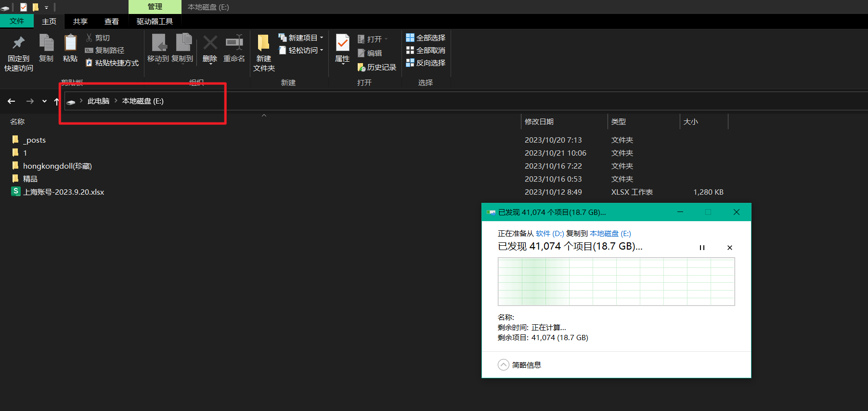Follow 本地磁盘 (E:) link in copy dialog

click(x=610, y=234)
